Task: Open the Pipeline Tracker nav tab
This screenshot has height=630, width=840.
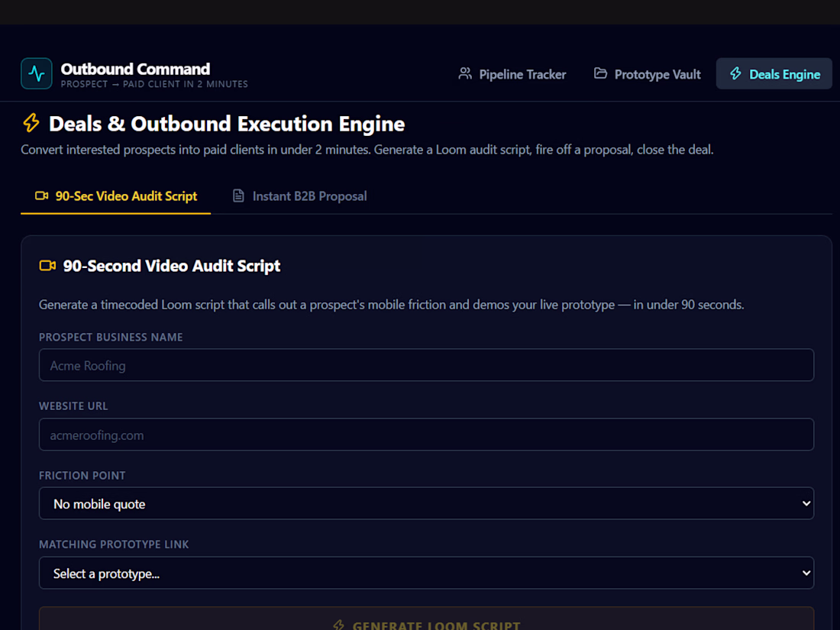Action: coord(512,74)
